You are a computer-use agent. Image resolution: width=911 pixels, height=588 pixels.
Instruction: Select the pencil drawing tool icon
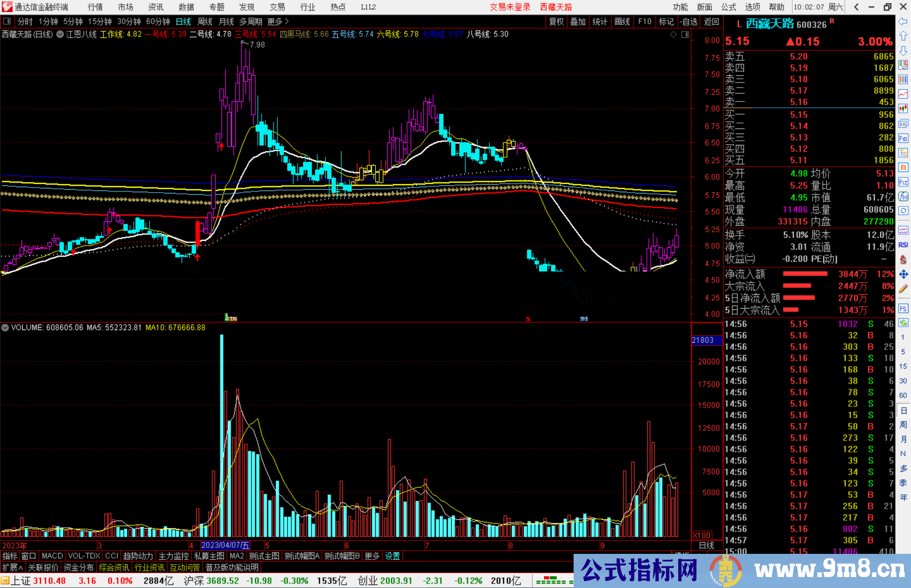click(x=903, y=289)
